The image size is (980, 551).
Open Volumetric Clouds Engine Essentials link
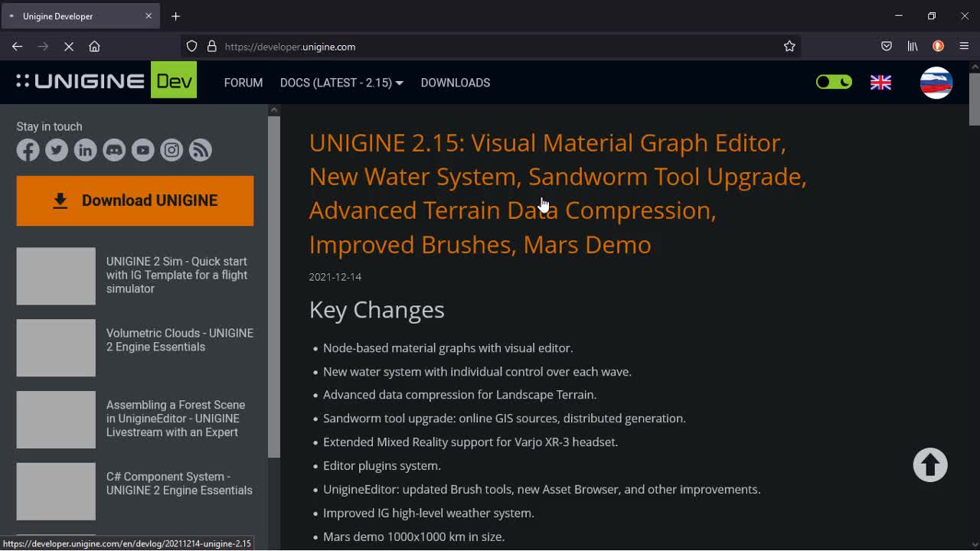(x=180, y=340)
